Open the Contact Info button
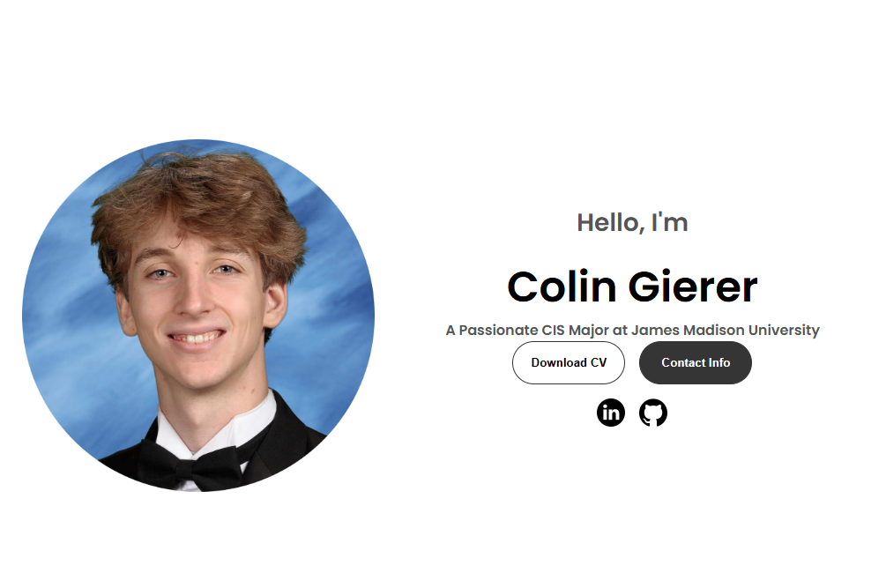The height and width of the screenshot is (588, 886). [696, 362]
